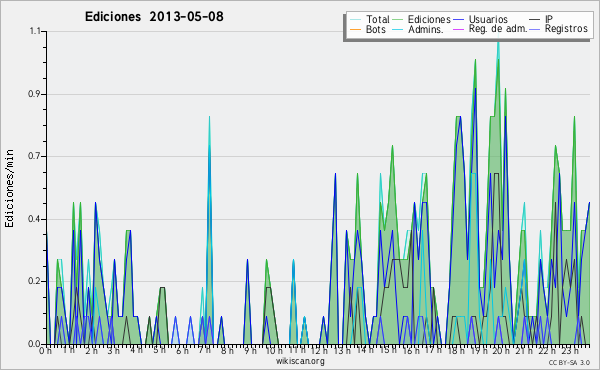Click the CC BY-SA 3.0 license text
The width and height of the screenshot is (600, 370).
coord(569,362)
